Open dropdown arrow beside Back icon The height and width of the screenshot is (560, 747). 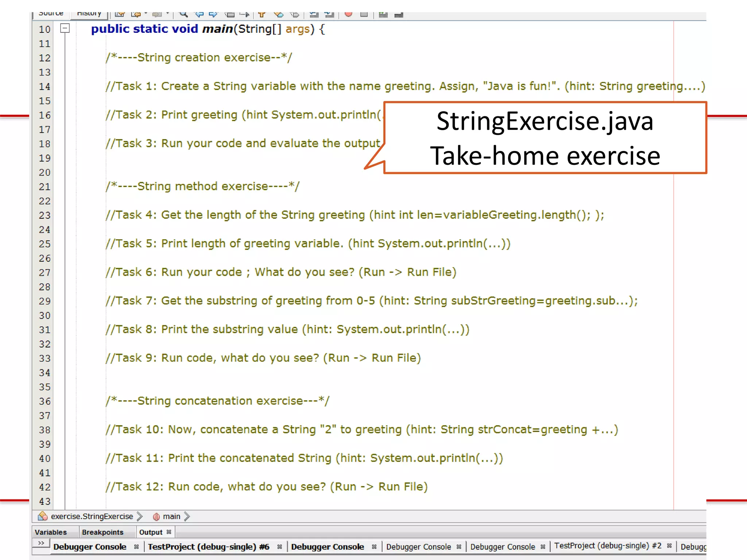tap(146, 13)
